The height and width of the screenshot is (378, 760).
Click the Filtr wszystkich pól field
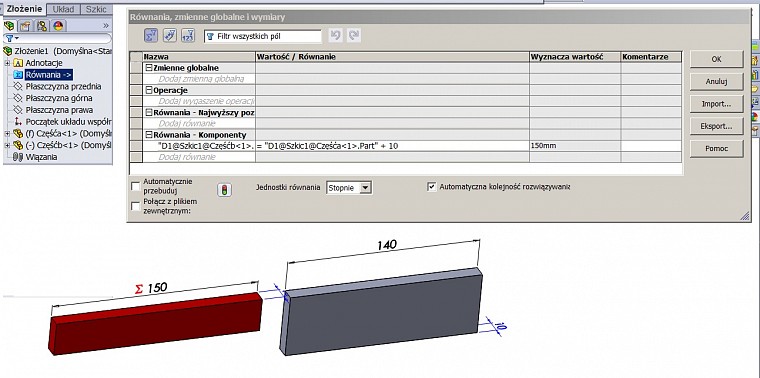(263, 36)
